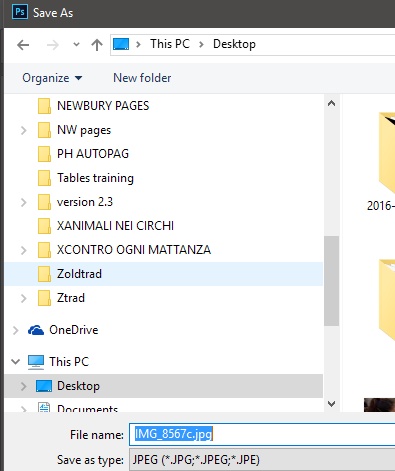Go up one folder level arrow
The image size is (395, 471).
(x=97, y=45)
